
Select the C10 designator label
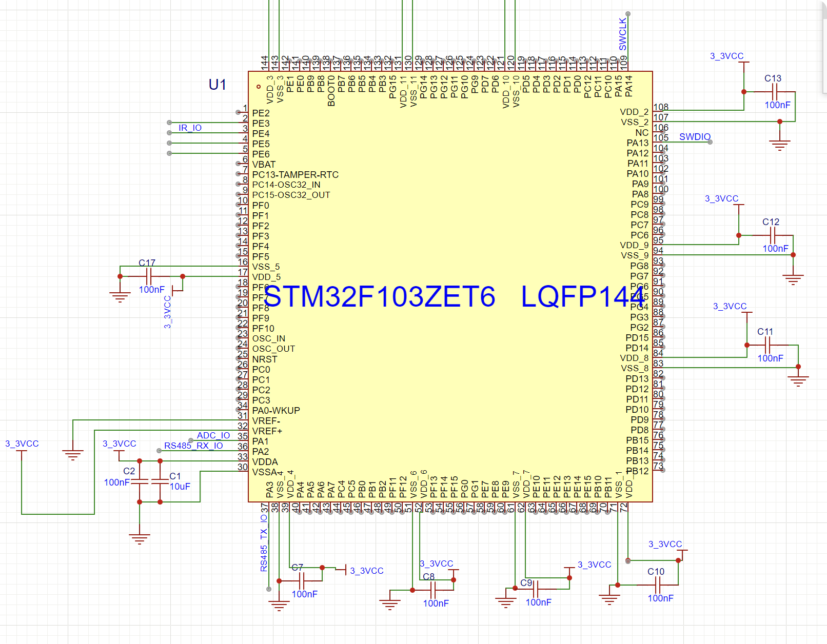(656, 572)
